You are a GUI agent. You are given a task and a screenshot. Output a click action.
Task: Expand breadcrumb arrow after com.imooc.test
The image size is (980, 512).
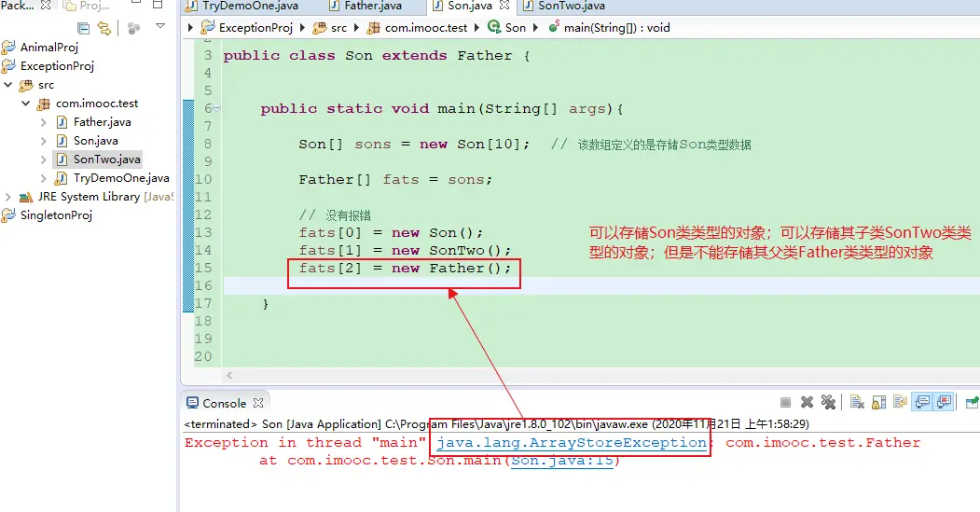476,27
